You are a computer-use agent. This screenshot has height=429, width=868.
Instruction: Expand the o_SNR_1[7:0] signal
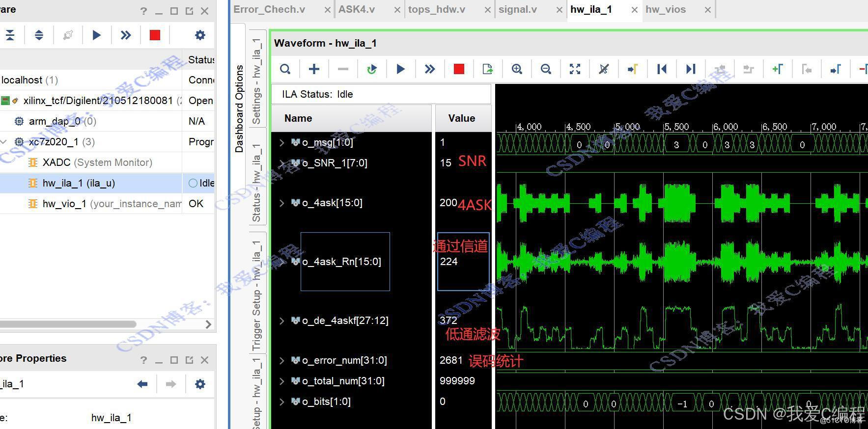(x=281, y=163)
